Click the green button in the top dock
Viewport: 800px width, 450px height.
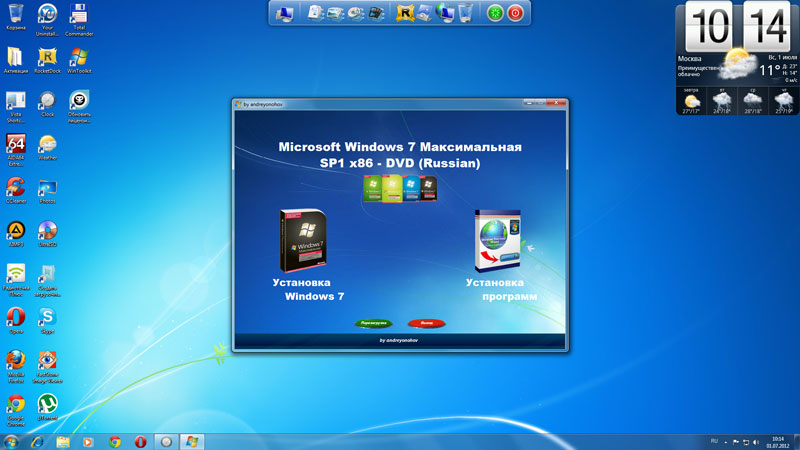click(493, 13)
